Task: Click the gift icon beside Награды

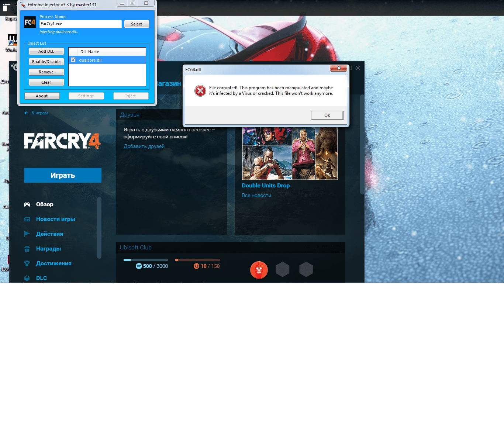Action: (27, 249)
